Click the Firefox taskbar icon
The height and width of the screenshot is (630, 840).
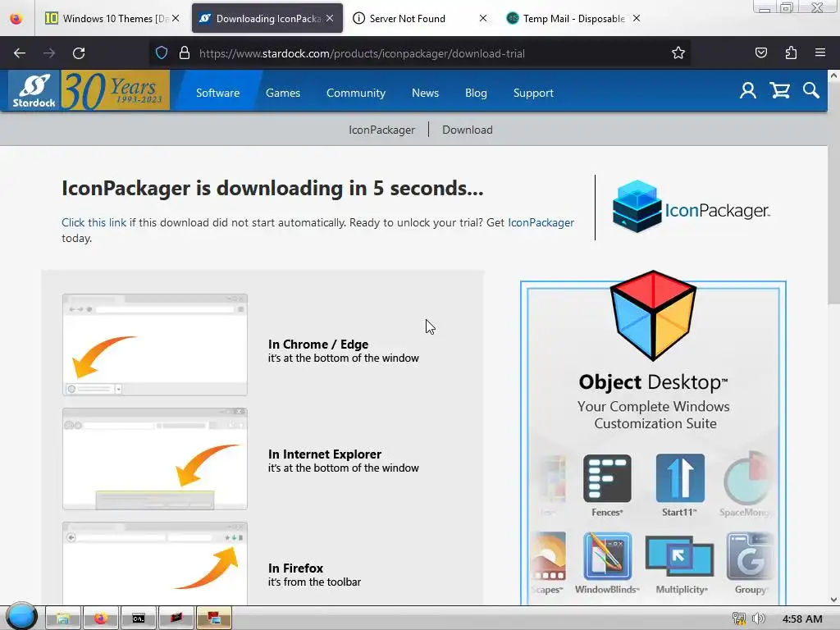coord(101,619)
